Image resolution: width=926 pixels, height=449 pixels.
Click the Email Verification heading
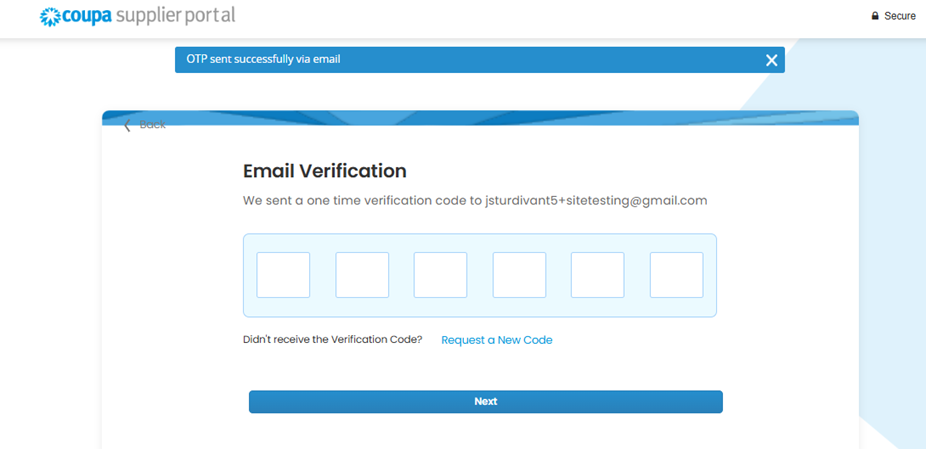[324, 171]
